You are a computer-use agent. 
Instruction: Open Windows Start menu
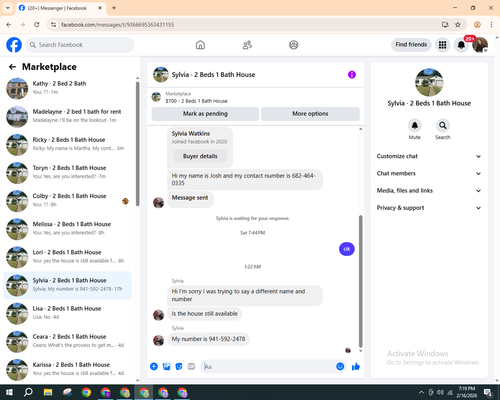click(x=9, y=392)
